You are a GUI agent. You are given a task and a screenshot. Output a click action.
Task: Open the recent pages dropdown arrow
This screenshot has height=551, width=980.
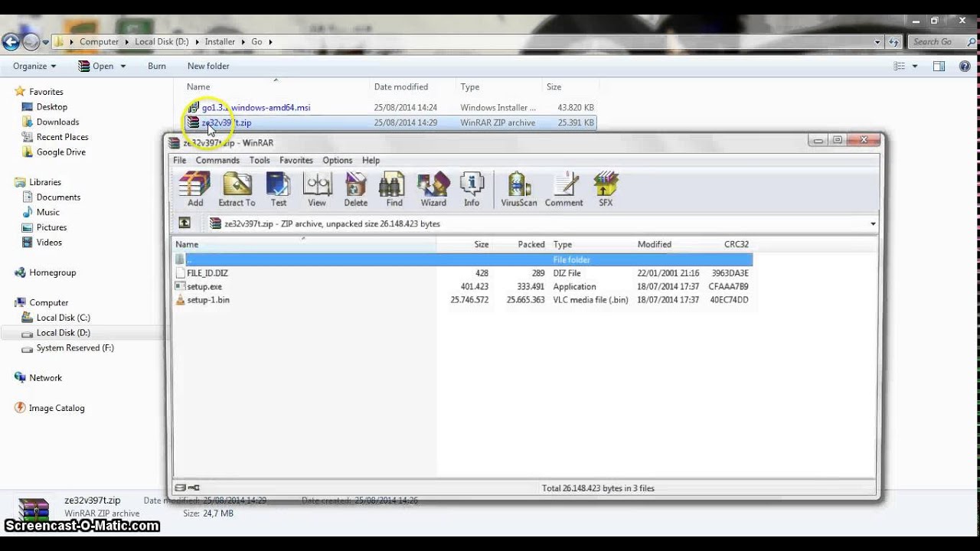tap(46, 42)
